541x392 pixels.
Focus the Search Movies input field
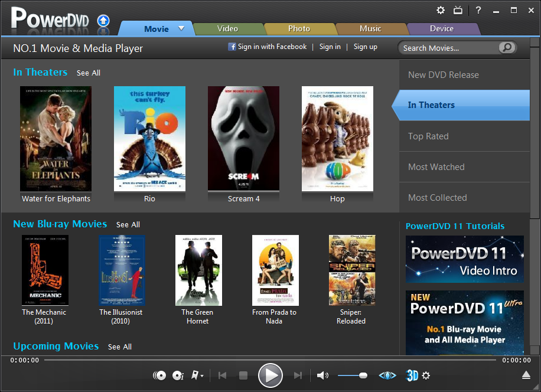[448, 48]
